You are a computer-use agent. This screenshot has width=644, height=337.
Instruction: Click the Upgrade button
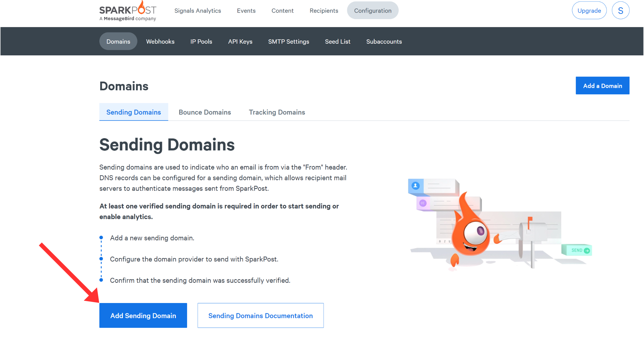tap(589, 10)
